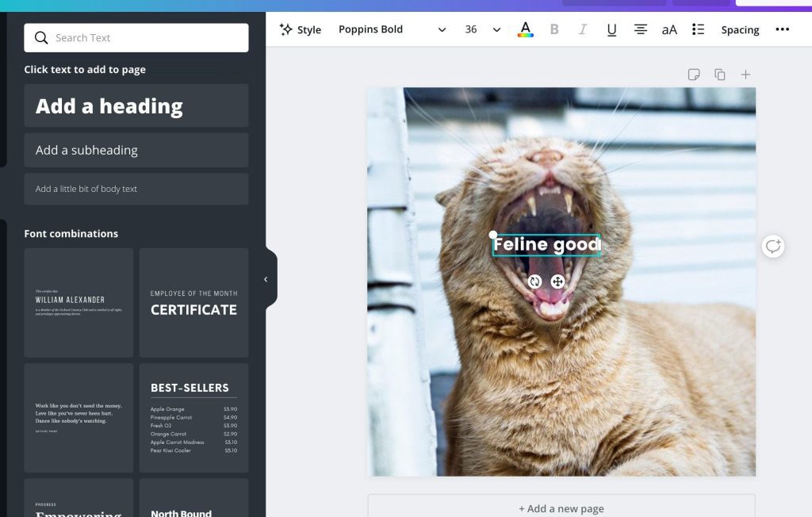Select the Employee of the Month Certificate template
This screenshot has width=812, height=517.
point(193,303)
